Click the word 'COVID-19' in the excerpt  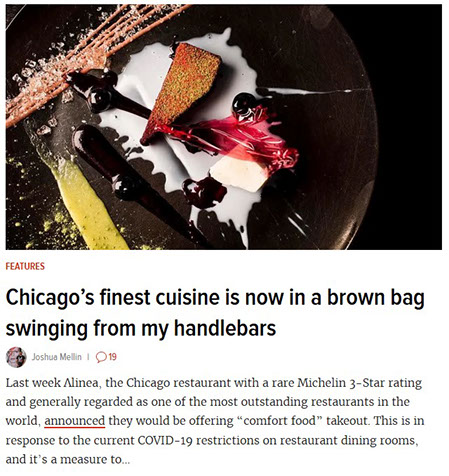165,440
